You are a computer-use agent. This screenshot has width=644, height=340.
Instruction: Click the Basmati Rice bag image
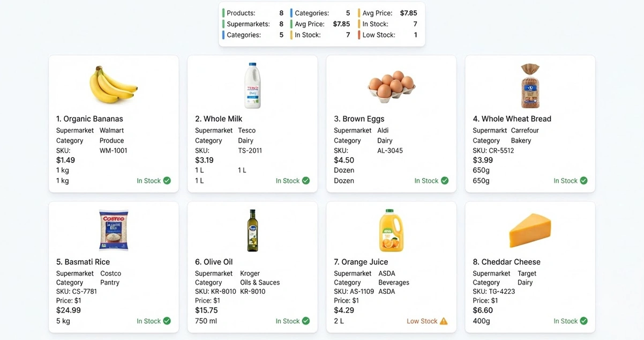click(x=114, y=230)
